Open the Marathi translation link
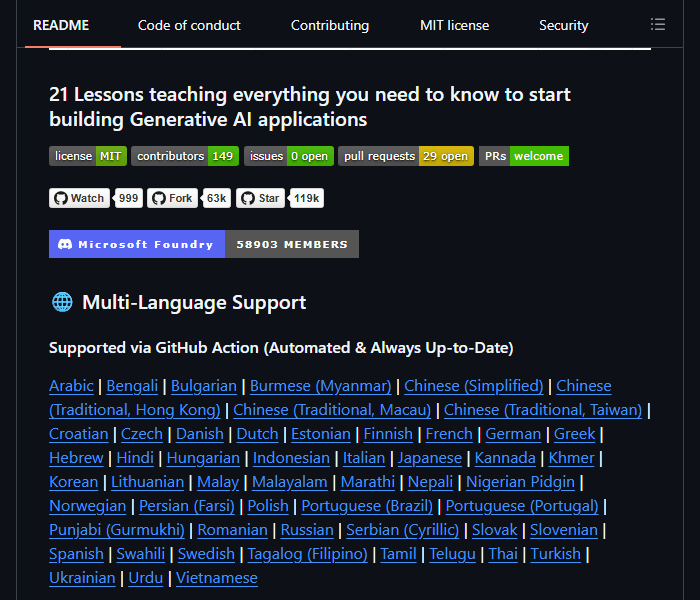This screenshot has height=600, width=700. point(368,483)
